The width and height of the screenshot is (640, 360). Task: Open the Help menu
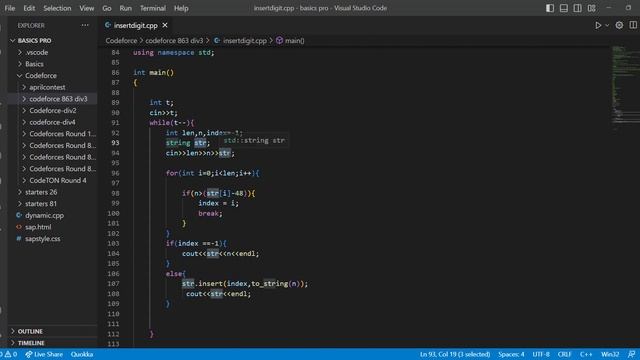181,8
